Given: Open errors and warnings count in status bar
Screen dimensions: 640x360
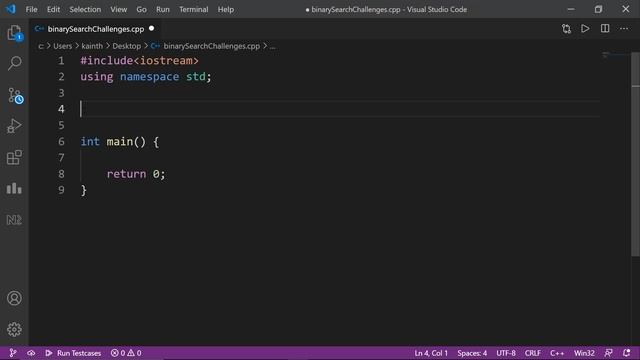Looking at the screenshot, I should point(126,353).
